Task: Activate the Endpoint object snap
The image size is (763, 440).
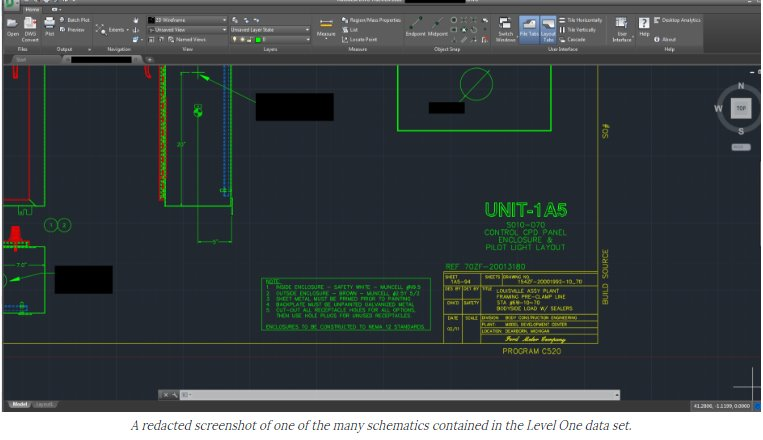Action: 416,26
